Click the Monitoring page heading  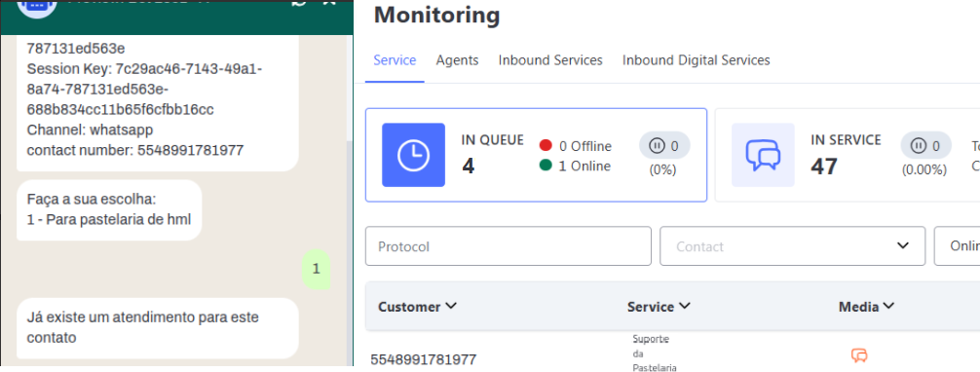click(x=436, y=15)
